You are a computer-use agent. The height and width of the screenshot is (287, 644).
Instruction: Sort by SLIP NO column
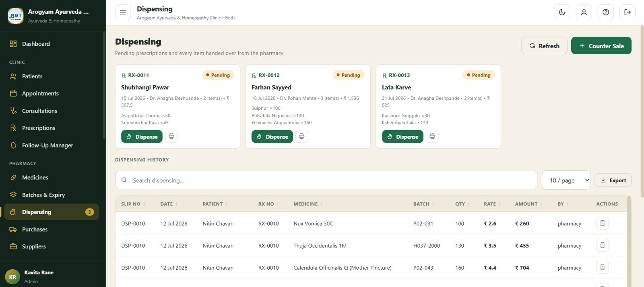click(x=133, y=204)
